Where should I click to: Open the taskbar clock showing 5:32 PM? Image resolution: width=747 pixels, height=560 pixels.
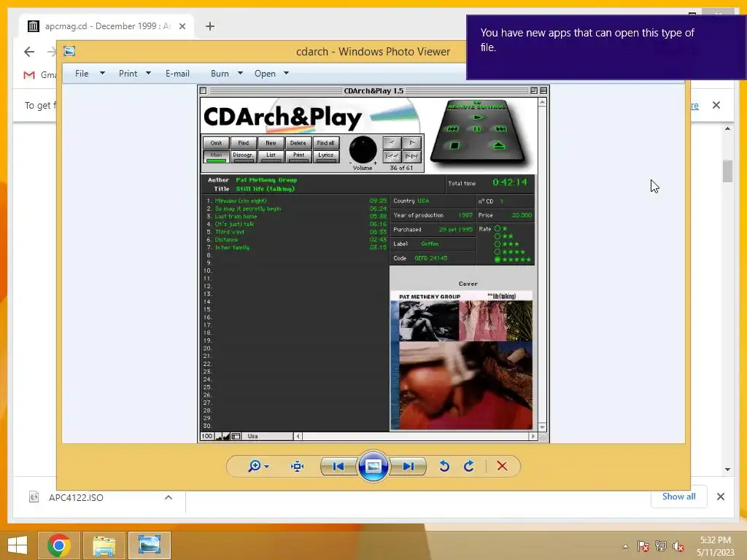click(716, 546)
